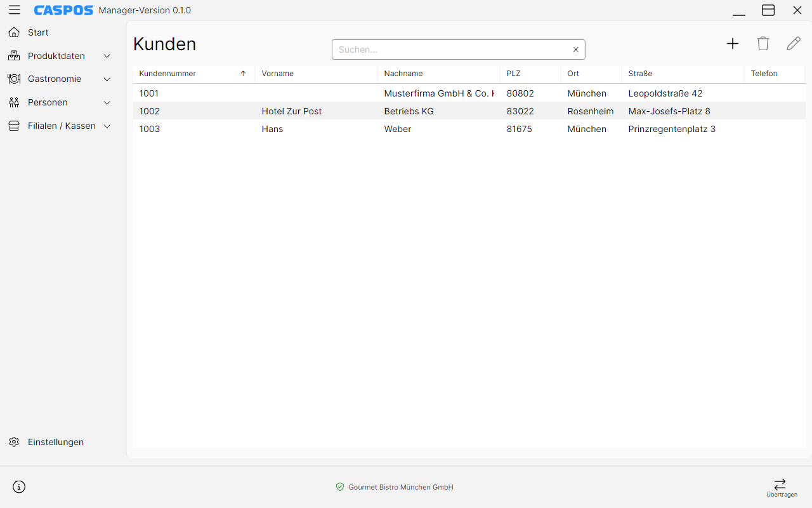Click the Musterfirma GmbH & Co. cell

point(439,93)
